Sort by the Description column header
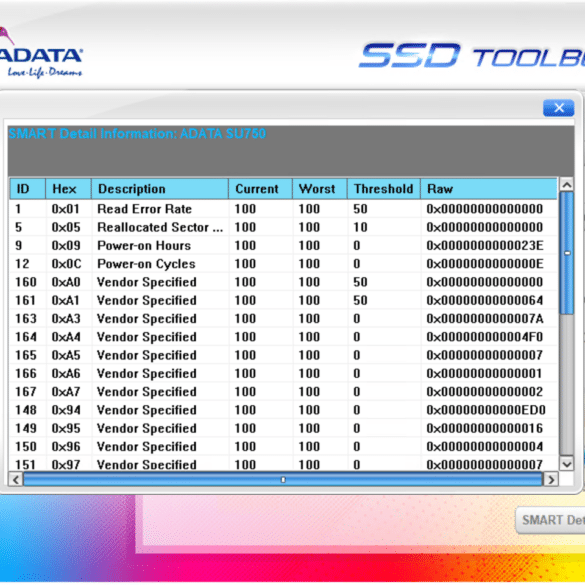The height and width of the screenshot is (585, 585). 160,189
